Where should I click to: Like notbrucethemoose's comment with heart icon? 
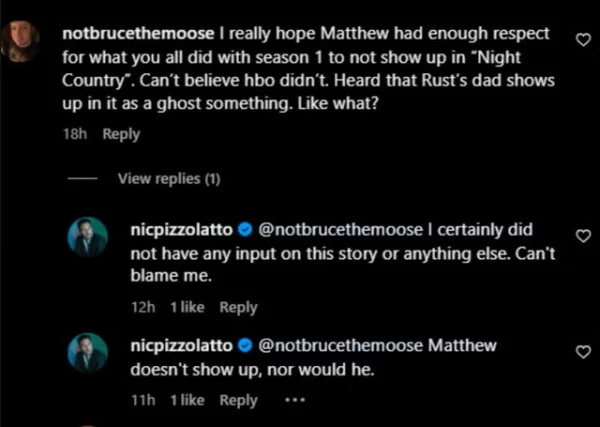(583, 40)
